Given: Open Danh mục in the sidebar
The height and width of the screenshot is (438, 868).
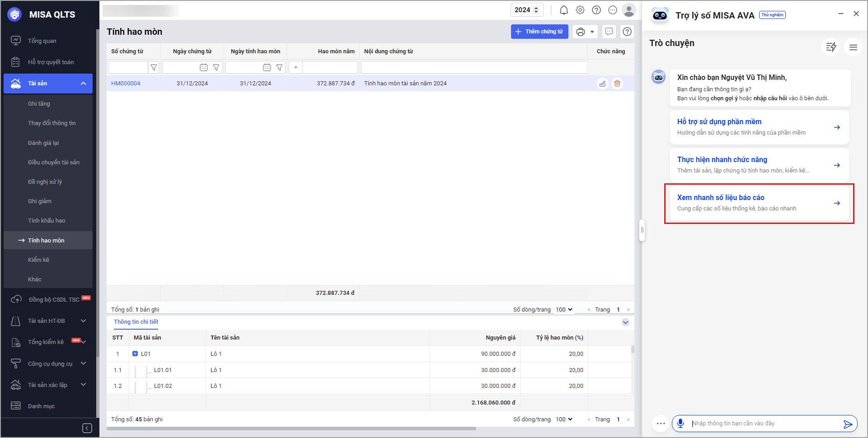Looking at the screenshot, I should 42,406.
